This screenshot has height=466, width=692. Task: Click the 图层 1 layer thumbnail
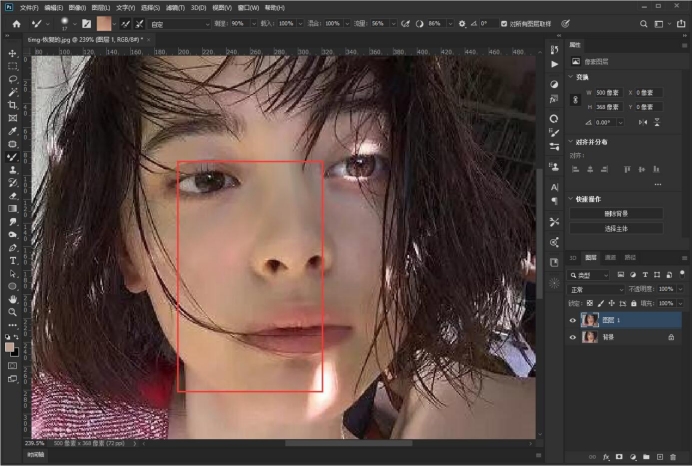click(590, 320)
